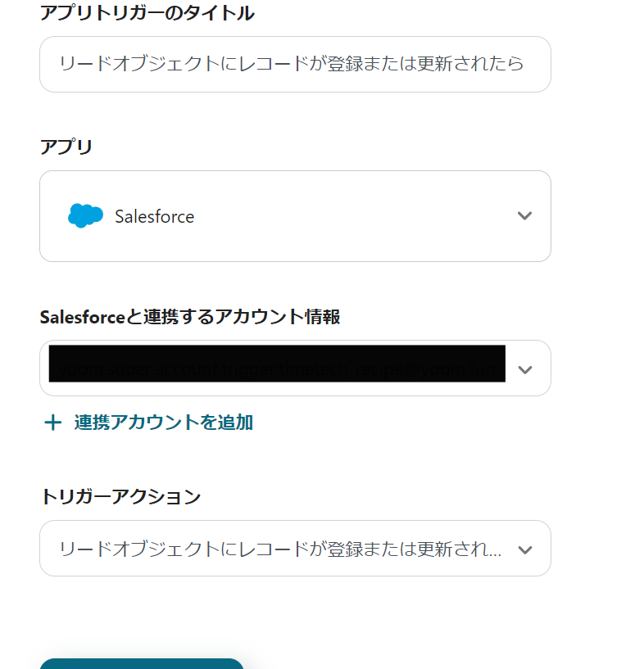Click the Salesforce cloud logo icon
This screenshot has height=669, width=644.
(85, 216)
